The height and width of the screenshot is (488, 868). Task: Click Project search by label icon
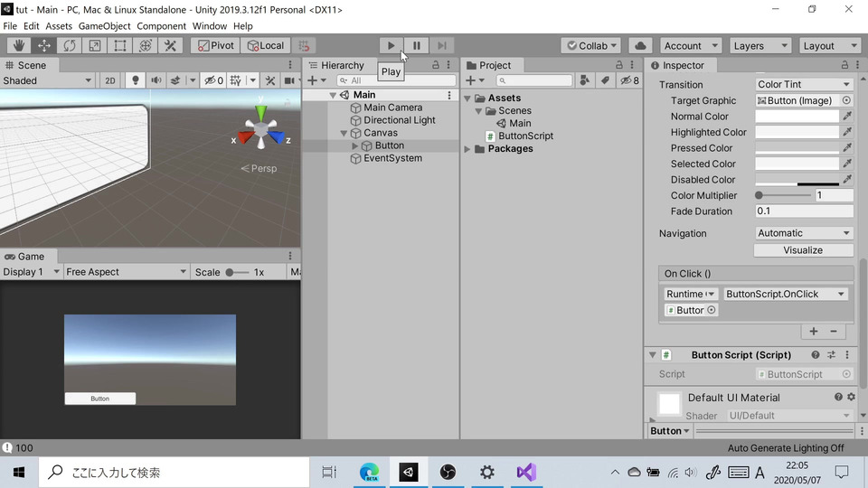click(605, 80)
